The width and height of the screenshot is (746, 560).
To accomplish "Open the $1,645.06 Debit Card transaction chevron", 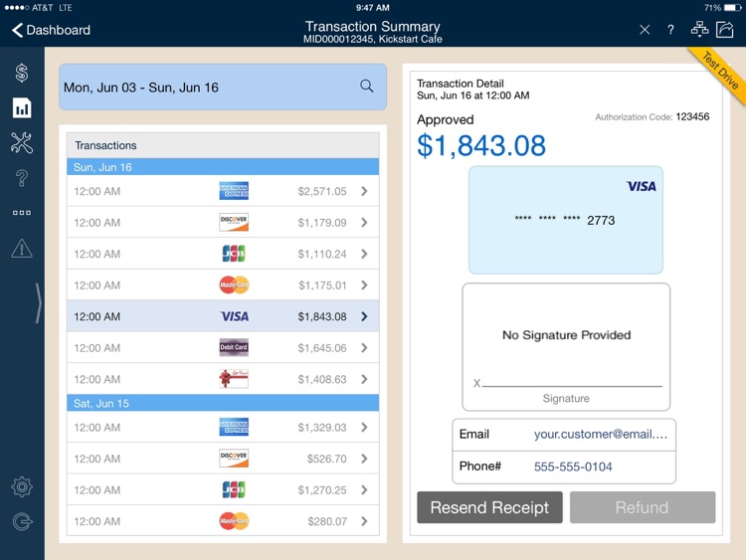I will (x=364, y=348).
